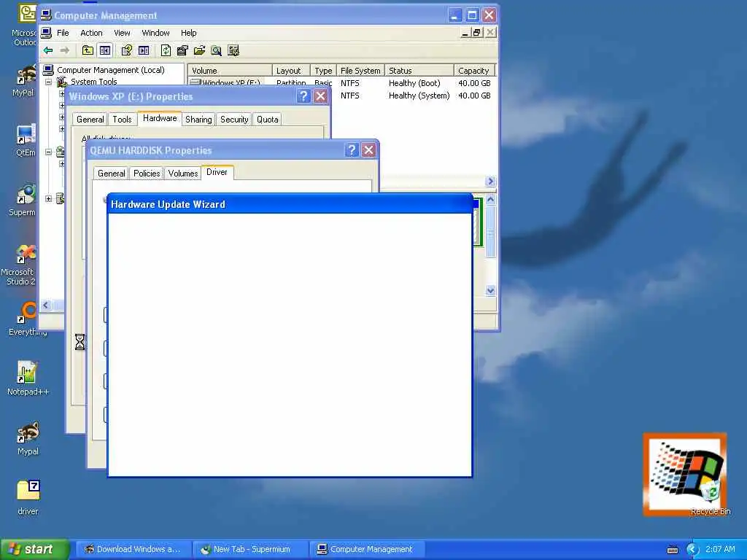
Task: Open the Help menu
Action: 189,33
